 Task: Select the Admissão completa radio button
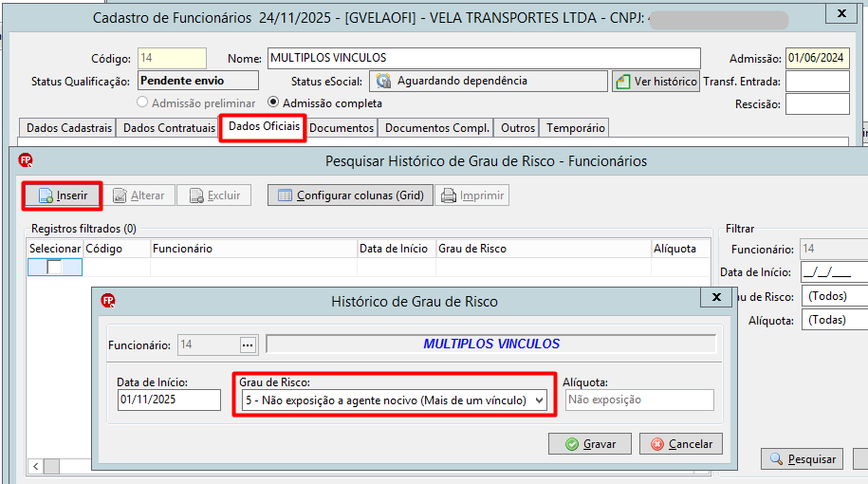273,102
